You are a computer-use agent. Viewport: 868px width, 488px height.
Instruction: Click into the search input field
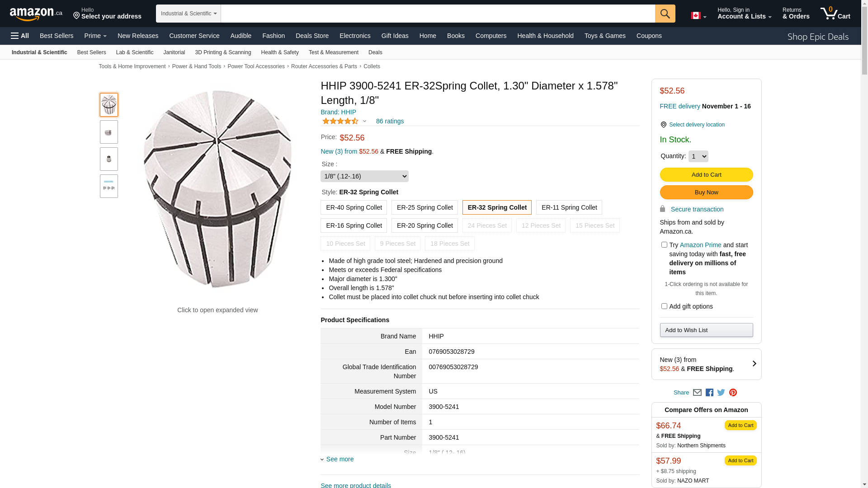pos(438,14)
